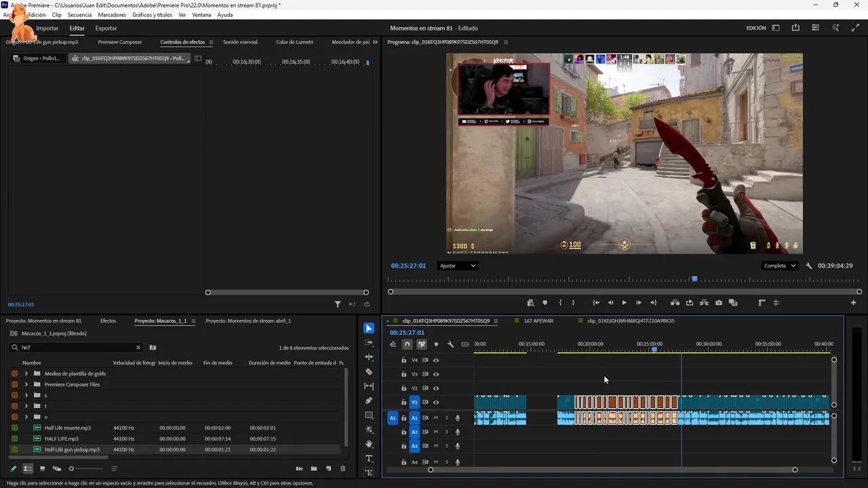Viewport: 868px width, 488px height.
Task: Expand the bin named v
Action: point(26,417)
